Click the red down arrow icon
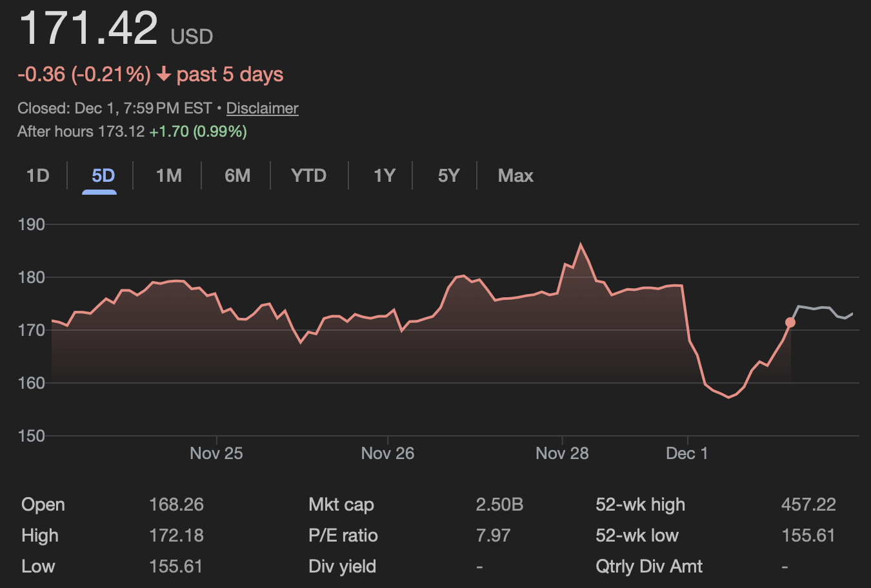Screen dimensions: 871x588 pyautogui.click(x=164, y=75)
